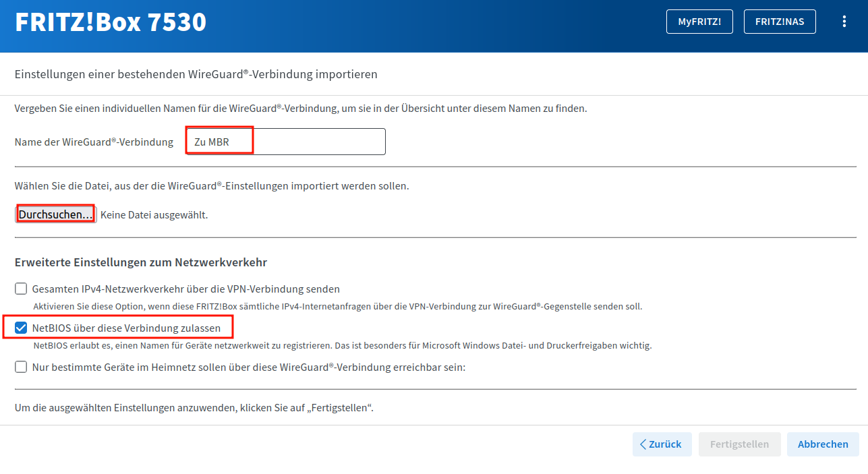Click the 'Keine Datei ausgewählt.' text
This screenshot has height=474, width=868.
154,215
